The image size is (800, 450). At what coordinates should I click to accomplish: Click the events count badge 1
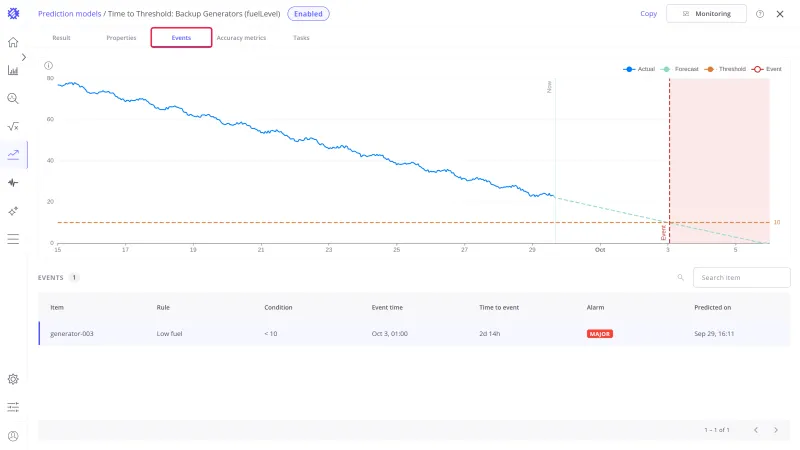pos(74,278)
